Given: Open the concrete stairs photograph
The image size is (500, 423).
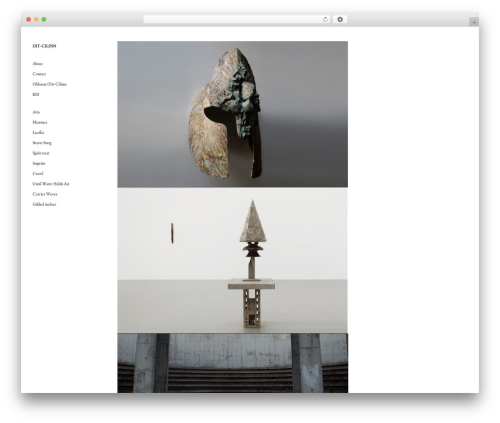Looking at the screenshot, I should pyautogui.click(x=232, y=363).
